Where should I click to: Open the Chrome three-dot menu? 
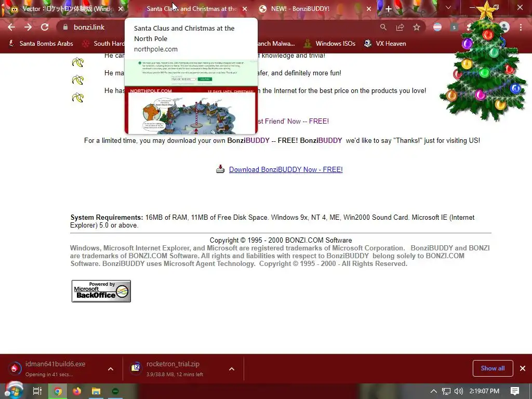point(521,27)
